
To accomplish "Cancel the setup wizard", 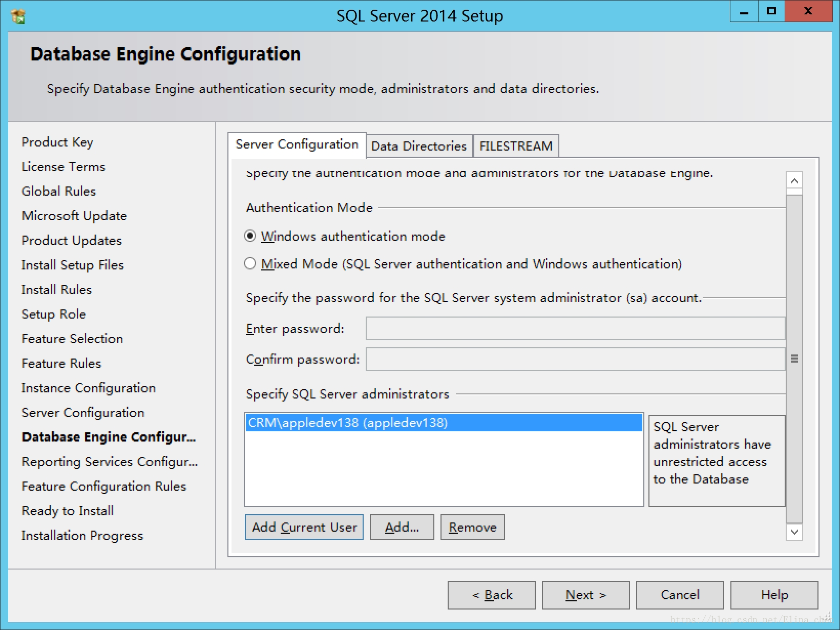I will 680,595.
